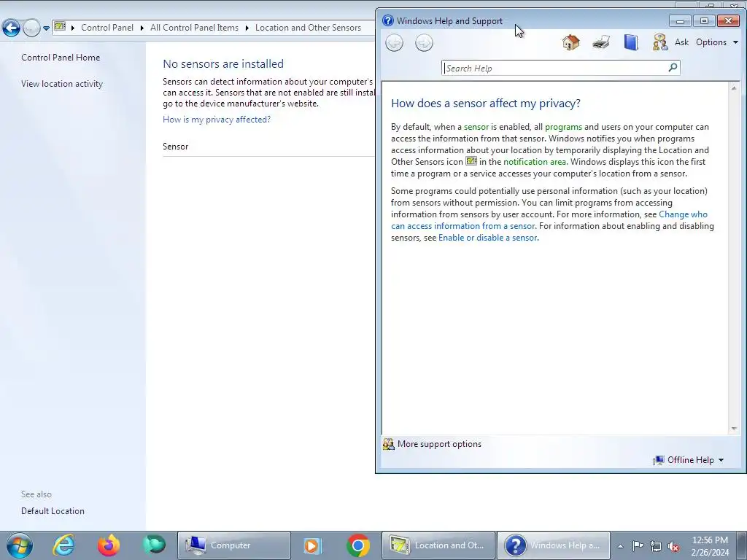Viewport: 747px width, 560px height.
Task: Open recent pages dropdown arrow in Control Panel
Action: coord(46,28)
